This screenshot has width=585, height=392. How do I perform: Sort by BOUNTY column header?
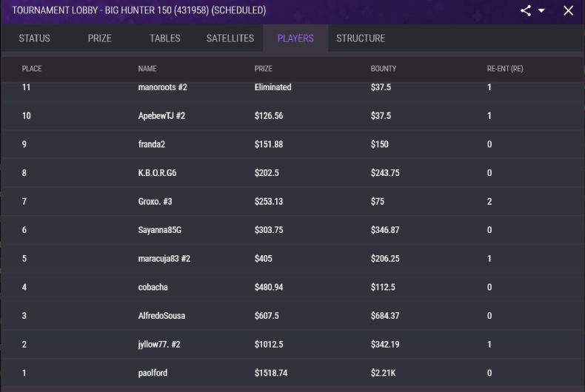[x=383, y=69]
